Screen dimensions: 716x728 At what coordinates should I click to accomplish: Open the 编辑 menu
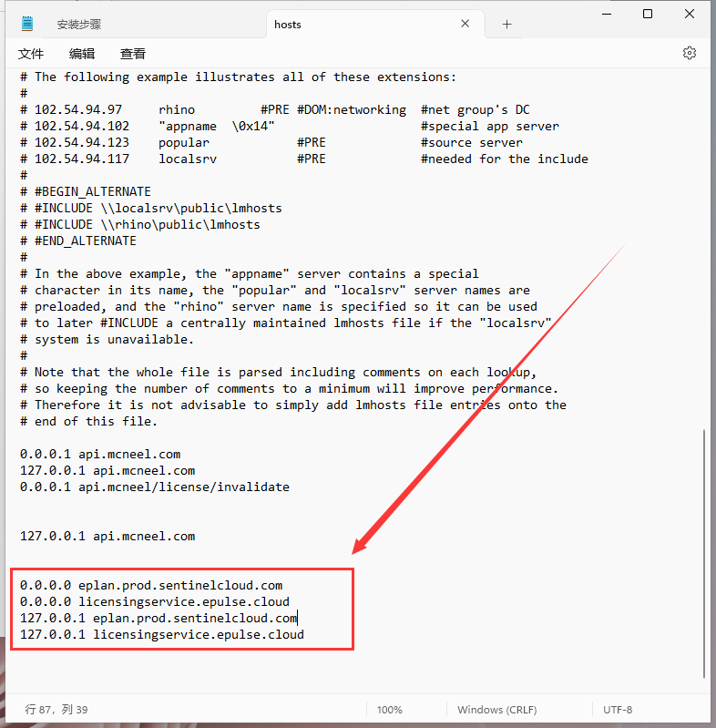tap(82, 54)
